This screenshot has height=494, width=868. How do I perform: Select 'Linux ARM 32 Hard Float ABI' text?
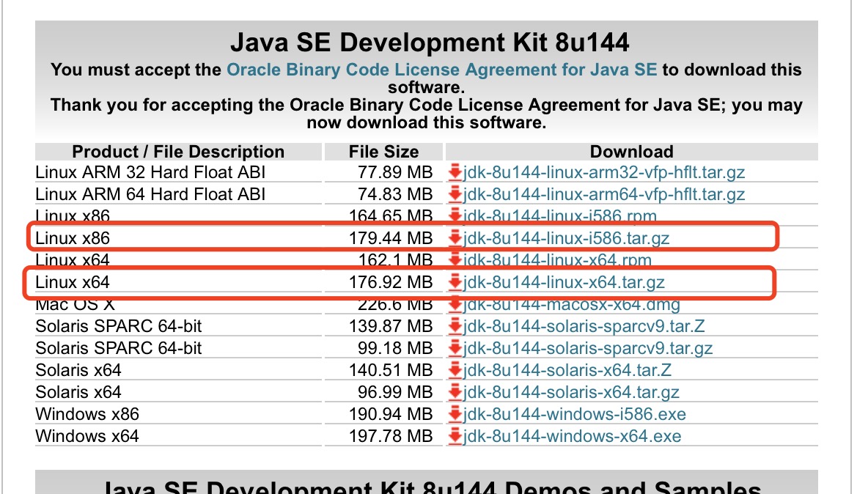(150, 172)
